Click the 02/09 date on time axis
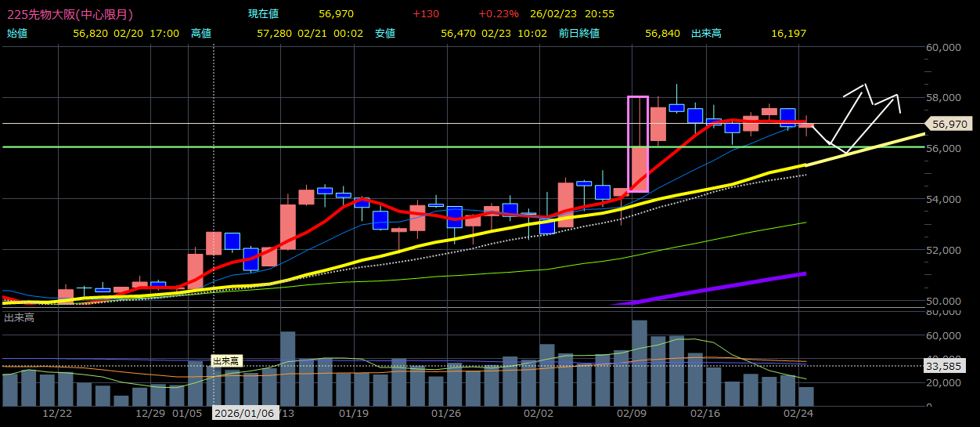This screenshot has width=980, height=427. [x=631, y=413]
